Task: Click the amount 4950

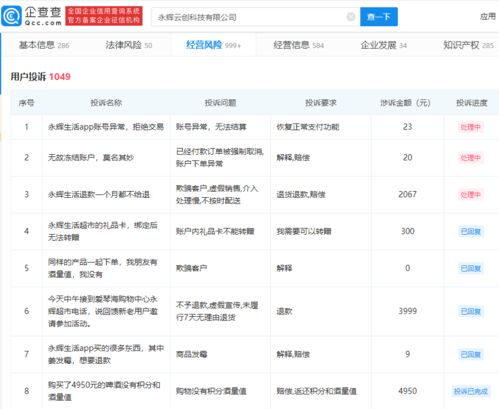Action: [x=407, y=391]
